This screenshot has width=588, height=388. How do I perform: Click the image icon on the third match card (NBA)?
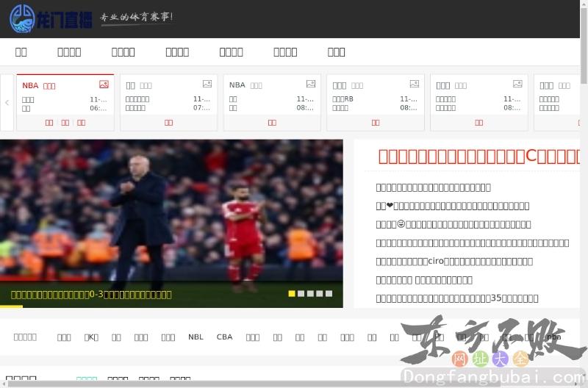click(x=311, y=85)
